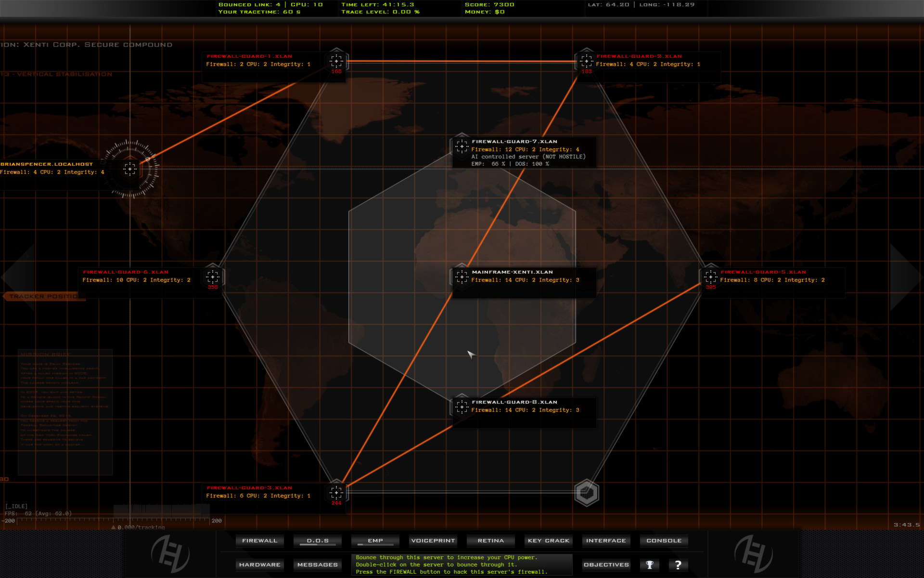Click the firewall-guard-8 server node icon
This screenshot has height=578, width=924.
462,406
